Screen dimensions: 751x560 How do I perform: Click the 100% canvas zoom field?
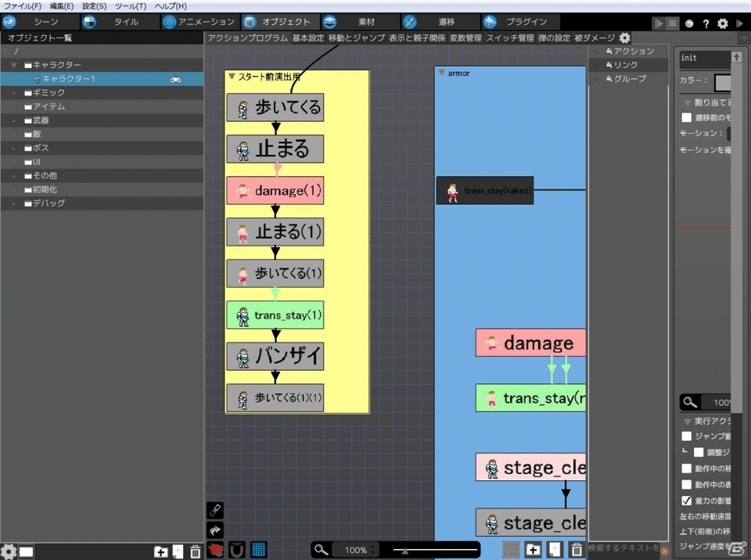click(356, 550)
